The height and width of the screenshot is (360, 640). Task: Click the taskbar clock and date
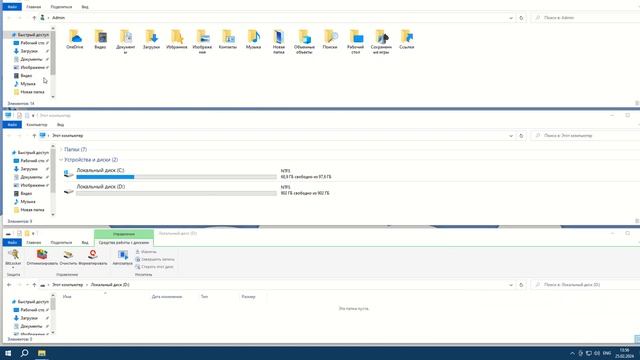click(x=624, y=353)
